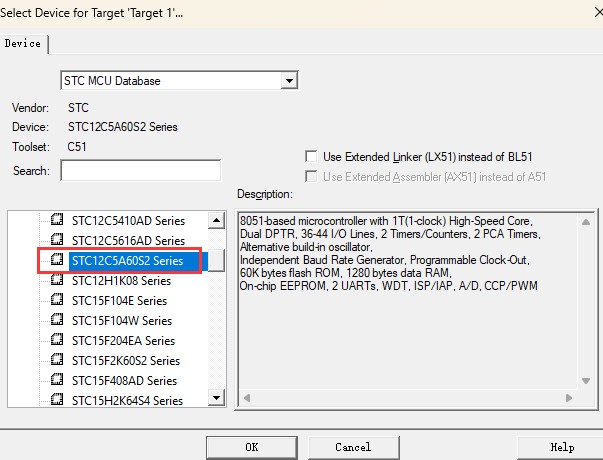
Task: Open the STC MCU Database dropdown
Action: tap(289, 81)
